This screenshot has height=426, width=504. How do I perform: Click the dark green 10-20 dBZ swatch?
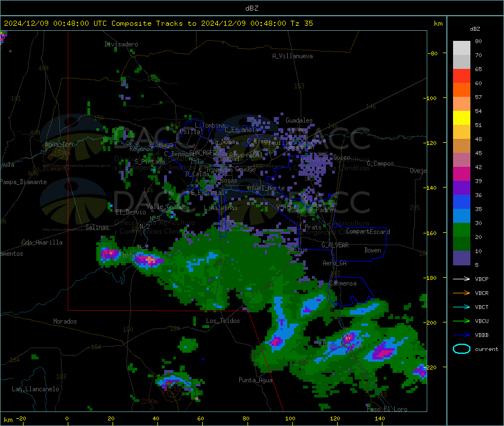[461, 244]
